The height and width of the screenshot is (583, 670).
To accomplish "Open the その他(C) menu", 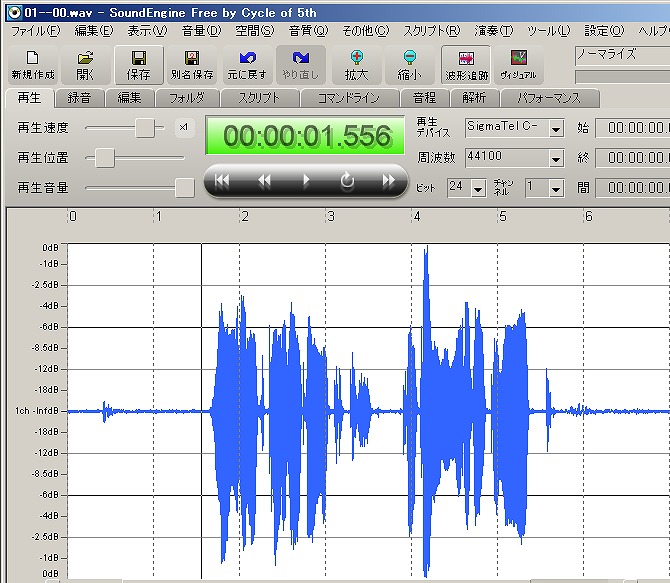I will coord(366,31).
